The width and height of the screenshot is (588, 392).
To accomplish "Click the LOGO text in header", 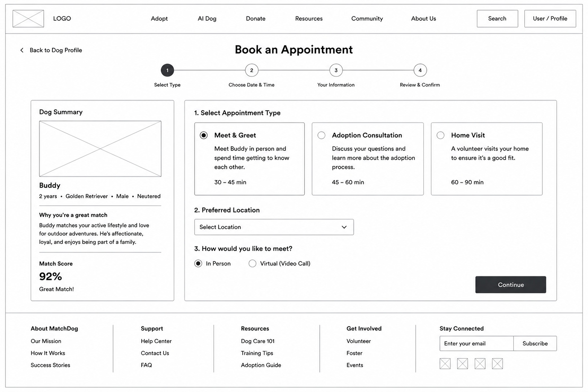I will [x=62, y=18].
